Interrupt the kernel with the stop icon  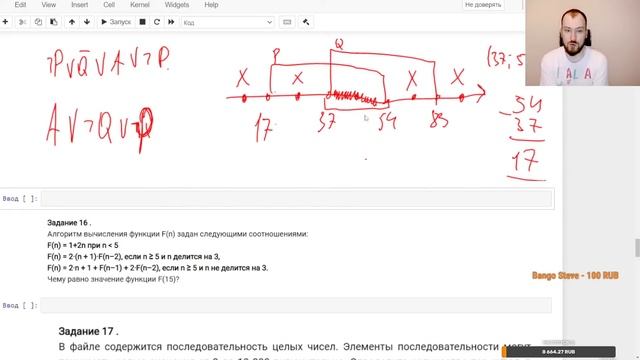click(x=142, y=22)
